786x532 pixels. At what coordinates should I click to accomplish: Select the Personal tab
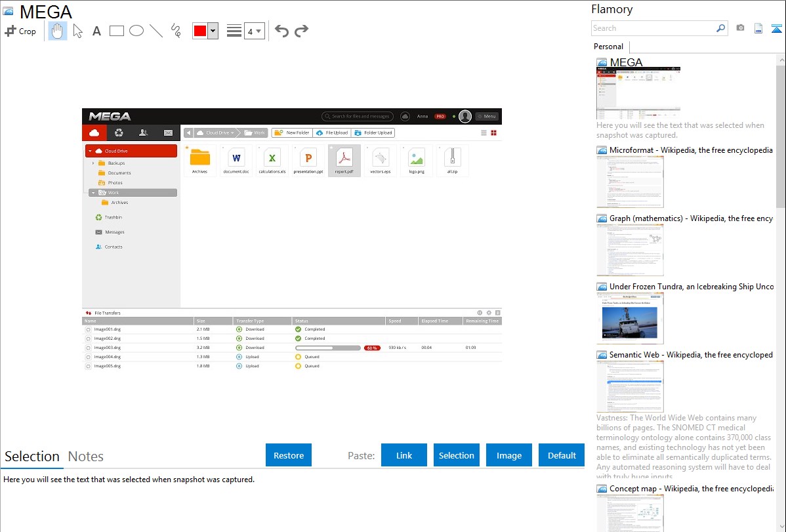click(x=609, y=47)
